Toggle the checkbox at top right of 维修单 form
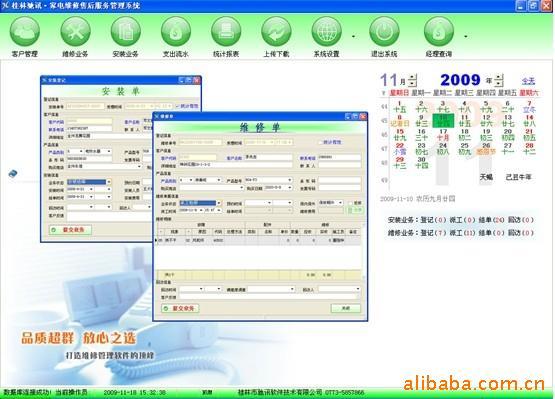 coord(320,142)
